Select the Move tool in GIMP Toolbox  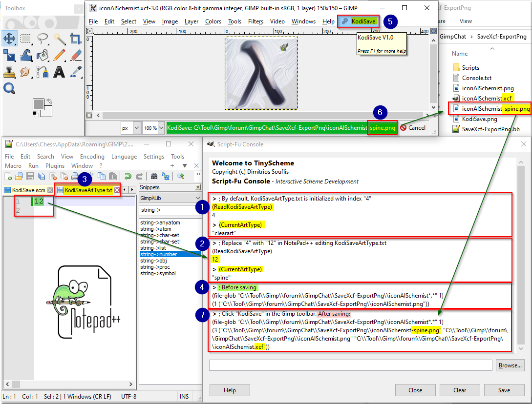[x=9, y=38]
